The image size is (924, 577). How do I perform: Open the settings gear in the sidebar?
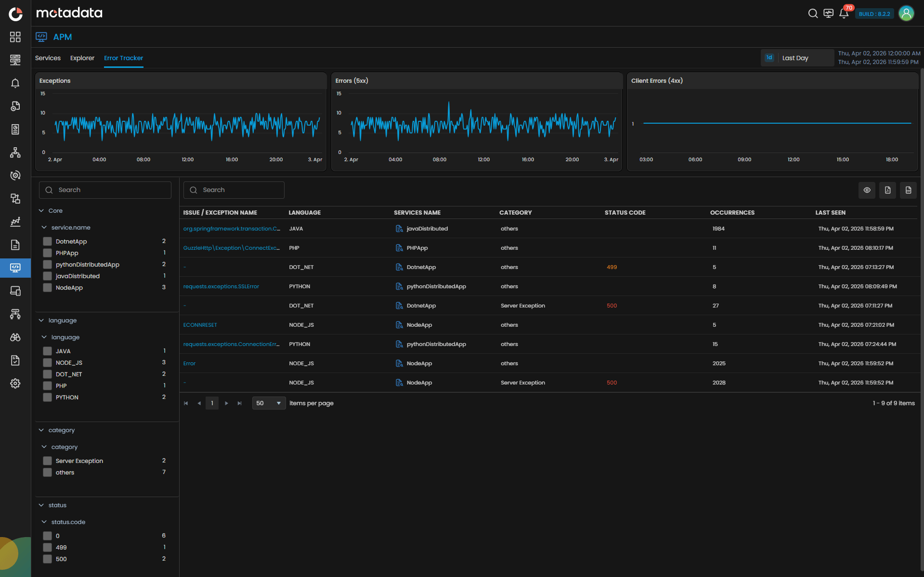tap(15, 384)
